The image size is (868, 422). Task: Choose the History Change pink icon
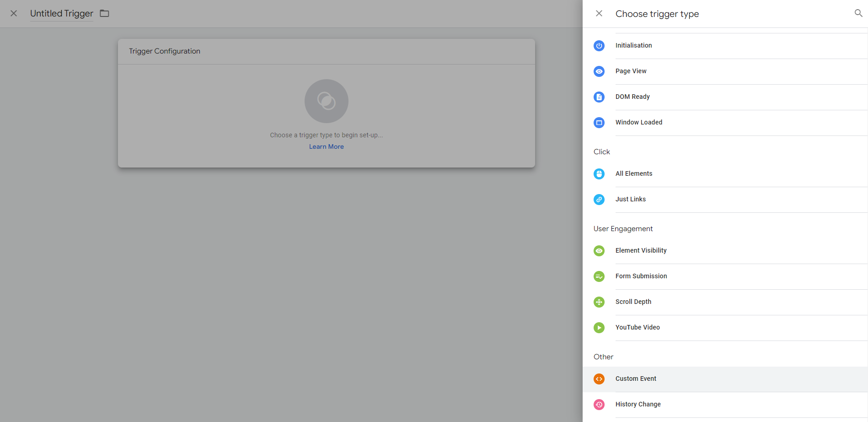[599, 405]
